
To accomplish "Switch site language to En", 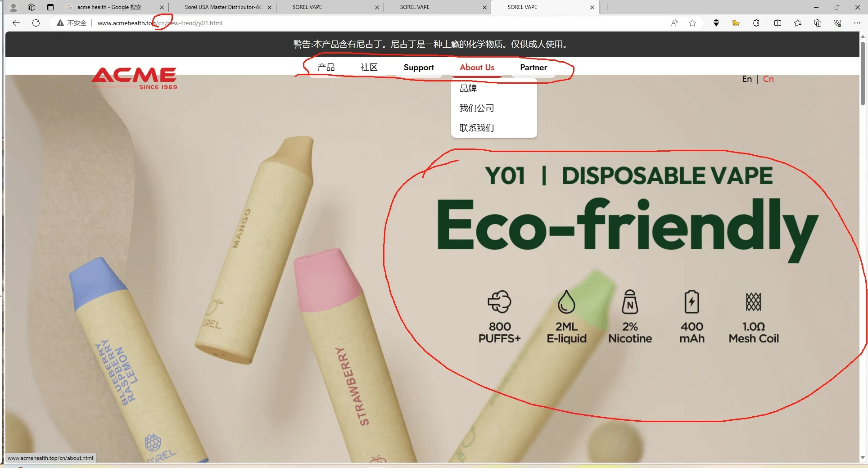I will pos(747,79).
